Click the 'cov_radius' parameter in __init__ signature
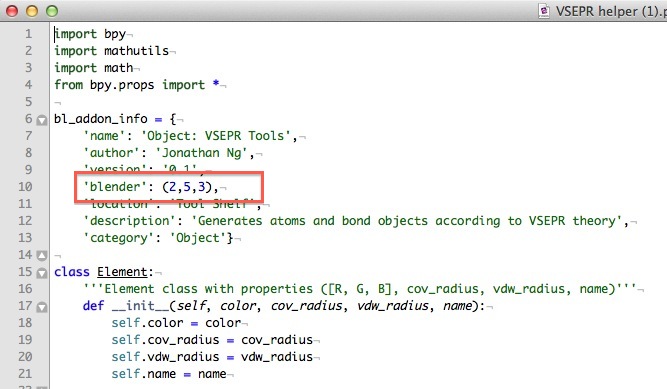The height and width of the screenshot is (389, 667). pyautogui.click(x=306, y=306)
